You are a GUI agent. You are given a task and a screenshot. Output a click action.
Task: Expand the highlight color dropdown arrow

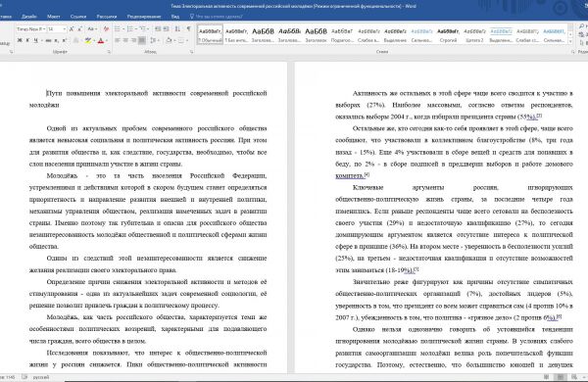click(94, 40)
